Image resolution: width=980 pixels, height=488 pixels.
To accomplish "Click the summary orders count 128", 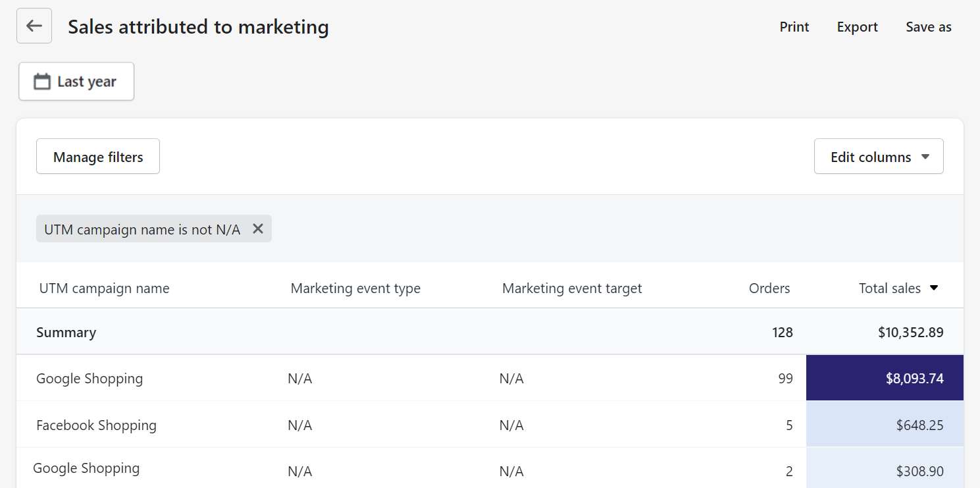I will (x=783, y=333).
